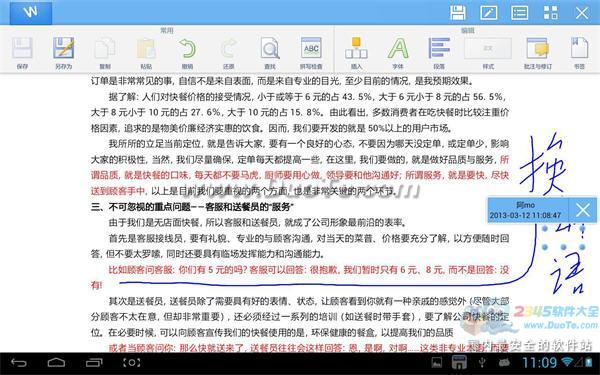This screenshot has width=600, height=375.
Task: Switch to pen edit mode icon
Action: 489,13
